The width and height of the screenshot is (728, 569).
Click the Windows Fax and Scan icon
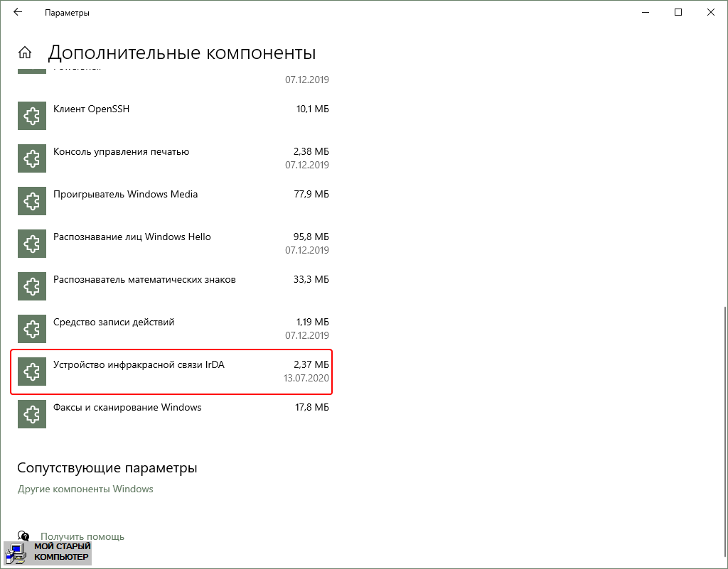point(31,414)
